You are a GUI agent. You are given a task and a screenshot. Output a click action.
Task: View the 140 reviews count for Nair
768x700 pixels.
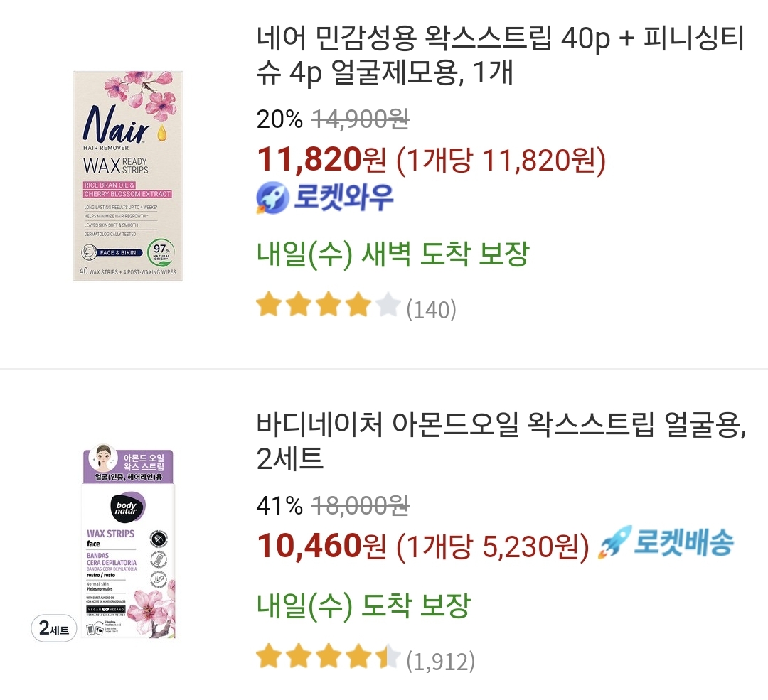point(431,309)
